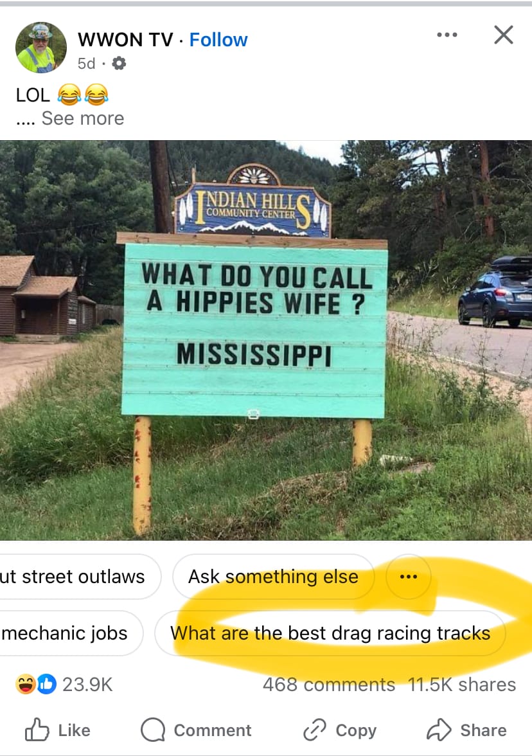Select What are the best drag racing tracks
This screenshot has width=532, height=756.
(330, 633)
